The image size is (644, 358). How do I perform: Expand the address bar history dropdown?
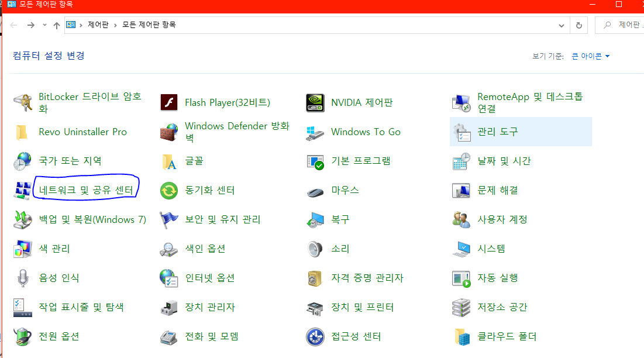[562, 26]
